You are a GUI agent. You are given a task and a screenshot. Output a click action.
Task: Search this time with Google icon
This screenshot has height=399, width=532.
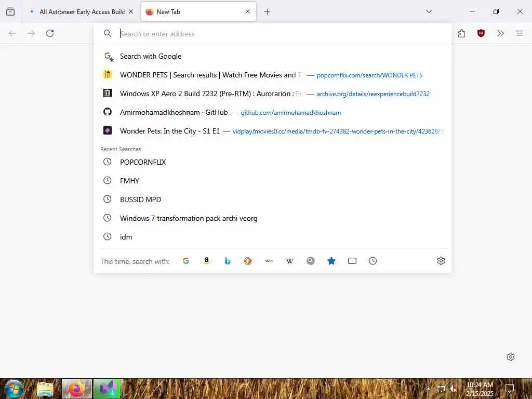pyautogui.click(x=186, y=261)
